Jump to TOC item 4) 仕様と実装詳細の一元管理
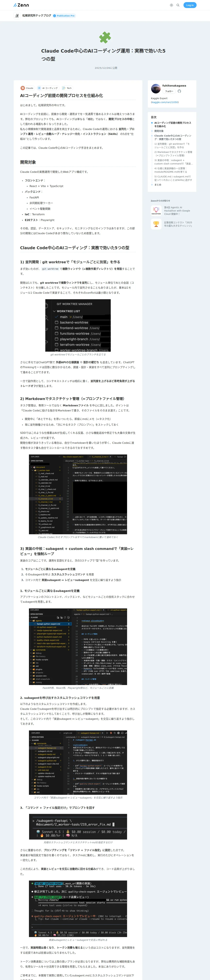The height and width of the screenshot is (980, 210). pos(171,170)
